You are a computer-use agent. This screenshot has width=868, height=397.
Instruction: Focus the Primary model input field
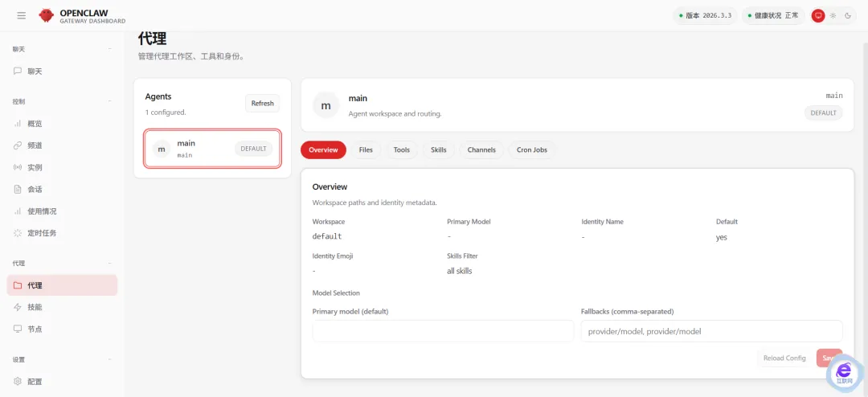pos(444,331)
